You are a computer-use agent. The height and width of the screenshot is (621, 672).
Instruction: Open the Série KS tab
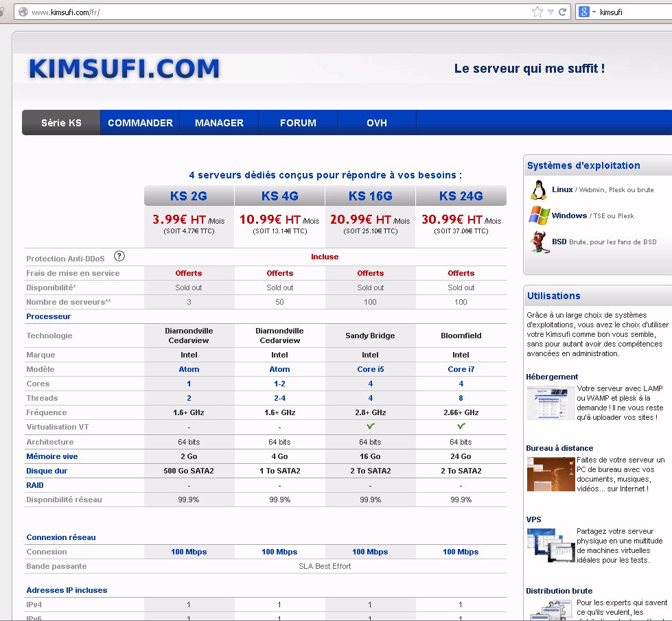[x=61, y=123]
